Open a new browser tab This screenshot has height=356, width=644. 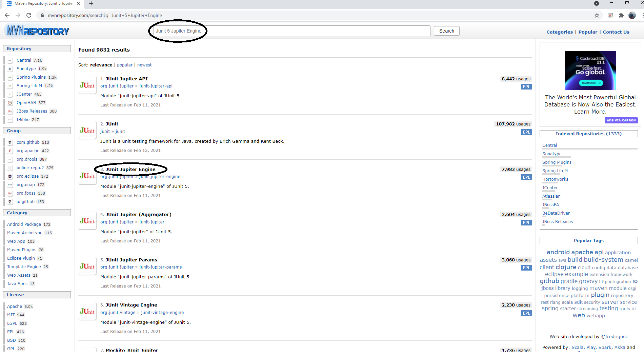click(x=91, y=3)
